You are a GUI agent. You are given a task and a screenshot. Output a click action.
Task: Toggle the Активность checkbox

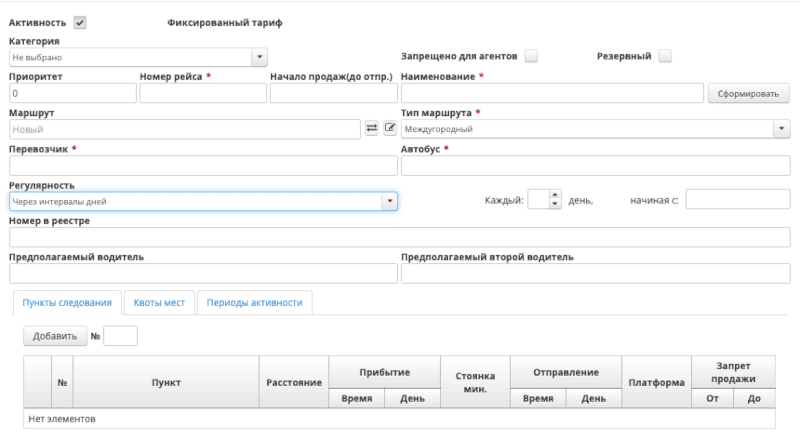click(x=80, y=23)
